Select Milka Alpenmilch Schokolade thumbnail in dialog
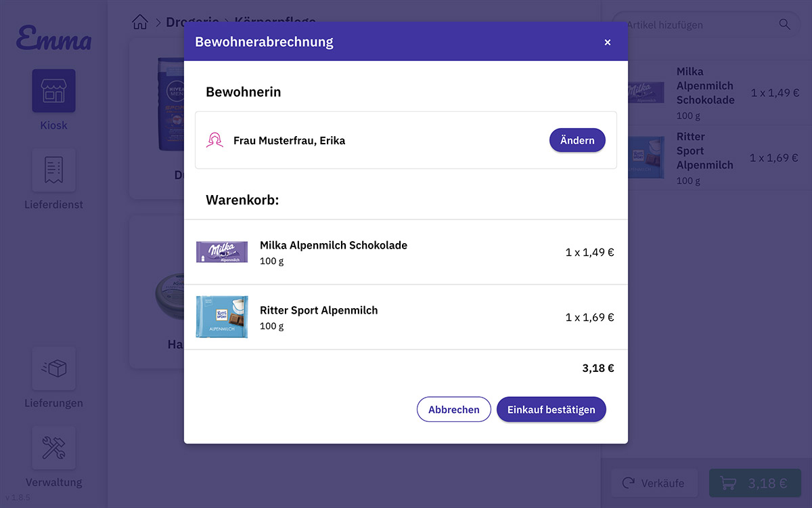The width and height of the screenshot is (812, 508). [222, 252]
